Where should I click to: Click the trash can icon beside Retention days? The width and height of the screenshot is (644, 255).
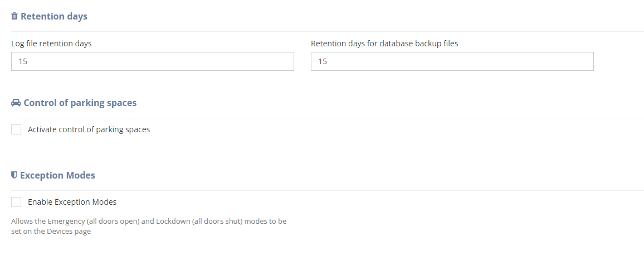coord(14,16)
